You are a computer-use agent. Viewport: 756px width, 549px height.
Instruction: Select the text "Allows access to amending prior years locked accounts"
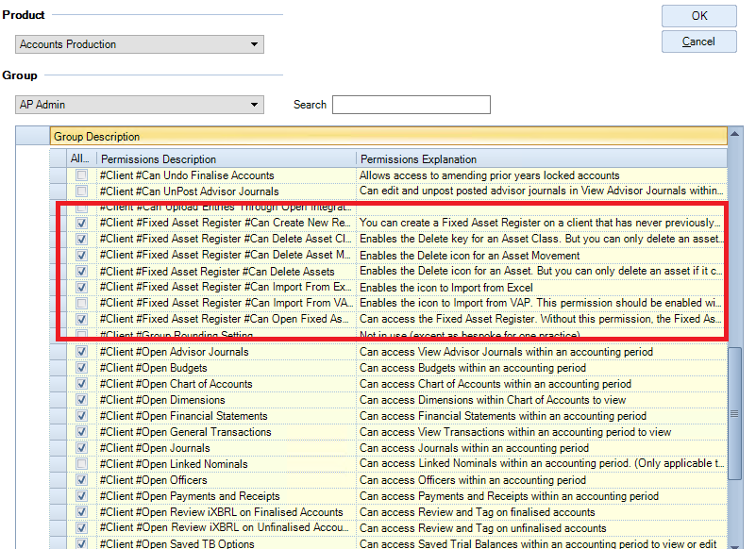[x=490, y=175]
